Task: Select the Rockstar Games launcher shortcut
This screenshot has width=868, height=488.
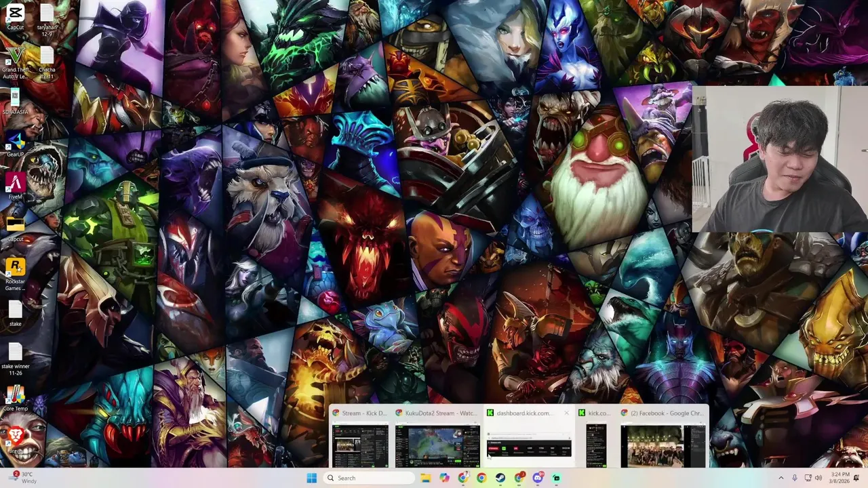Action: coord(15,274)
